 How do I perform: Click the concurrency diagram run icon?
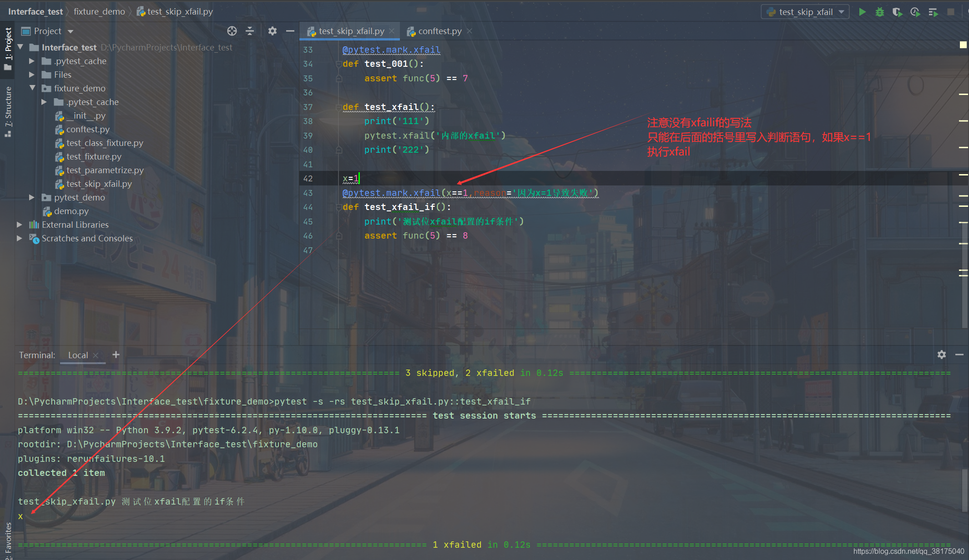click(x=933, y=12)
